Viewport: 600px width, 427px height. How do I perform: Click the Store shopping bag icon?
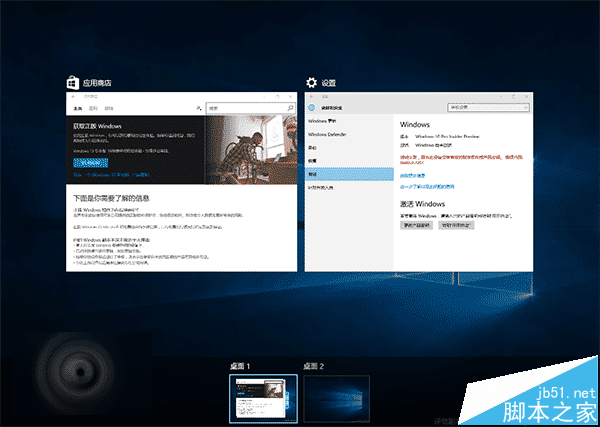click(72, 82)
